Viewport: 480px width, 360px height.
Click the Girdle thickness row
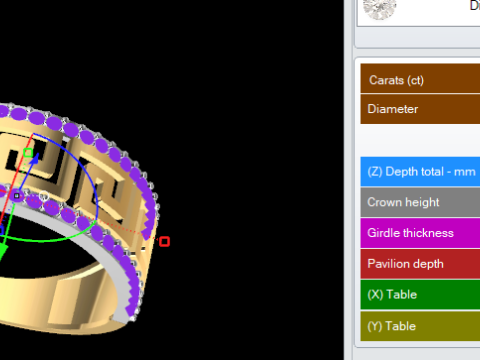[420, 233]
